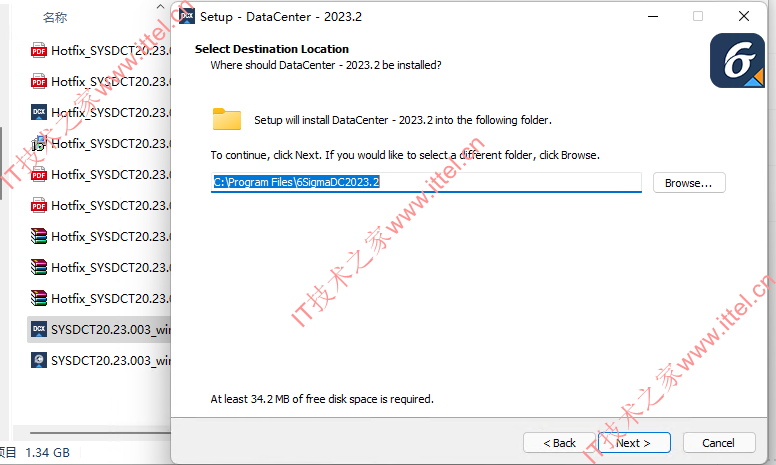Click the yellow folder icon in installer
The image size is (776, 465).
pos(227,119)
